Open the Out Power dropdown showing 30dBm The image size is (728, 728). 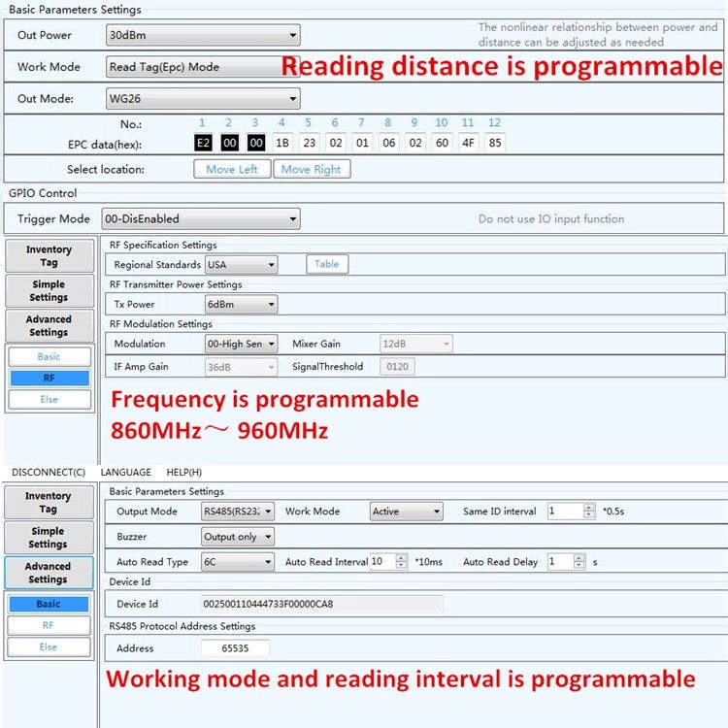click(x=203, y=35)
